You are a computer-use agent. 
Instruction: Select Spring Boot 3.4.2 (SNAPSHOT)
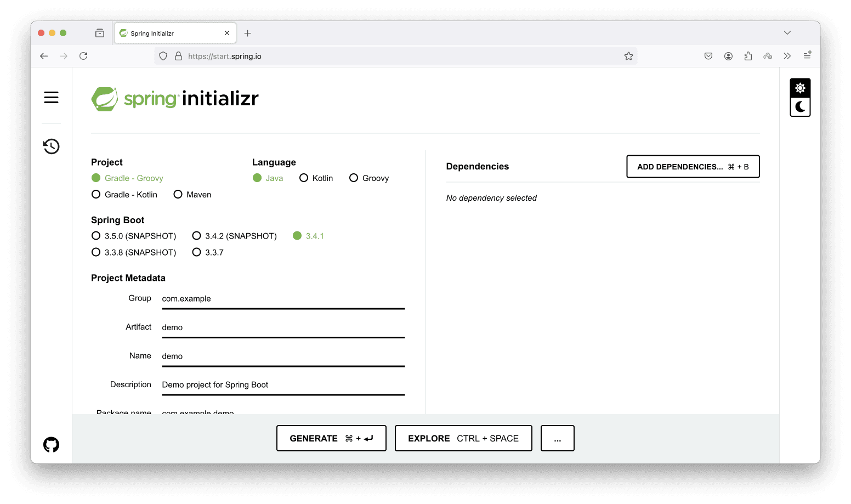point(235,236)
